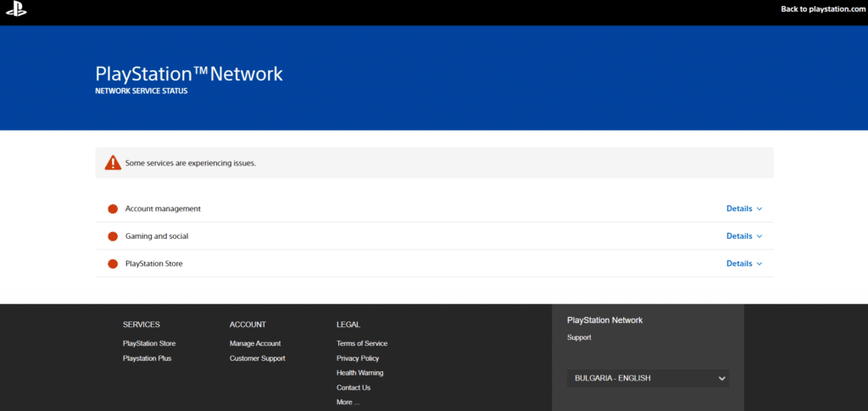Click the LEGAL footer heading
868x411 pixels.
tap(348, 325)
